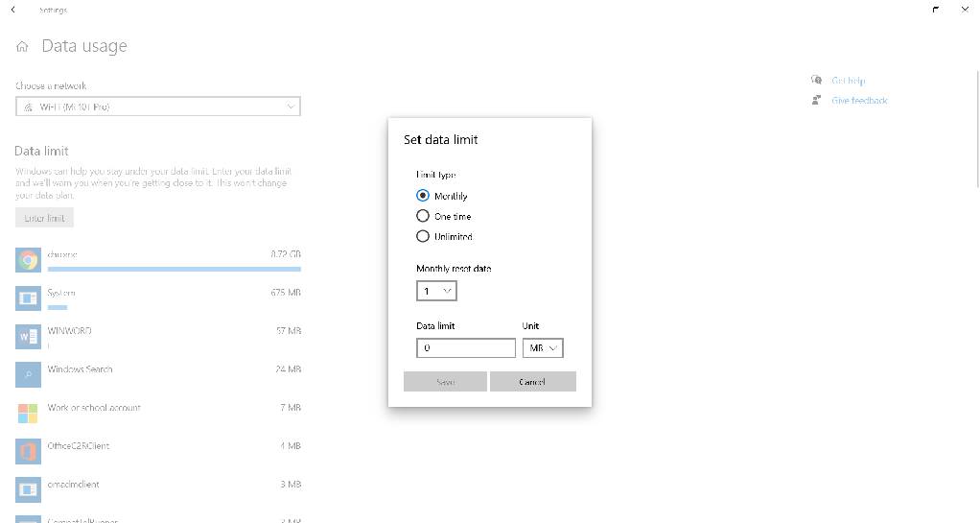Go back with the Settings back arrow
Viewport: 980px width, 523px height.
13,10
